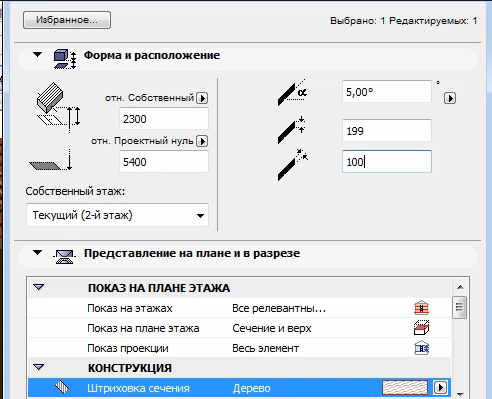Click the roof slope angle icon

[x=292, y=93]
